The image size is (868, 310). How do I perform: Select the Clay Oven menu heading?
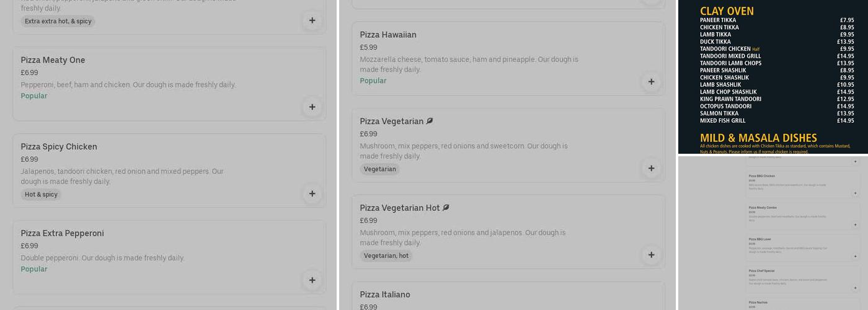727,11
